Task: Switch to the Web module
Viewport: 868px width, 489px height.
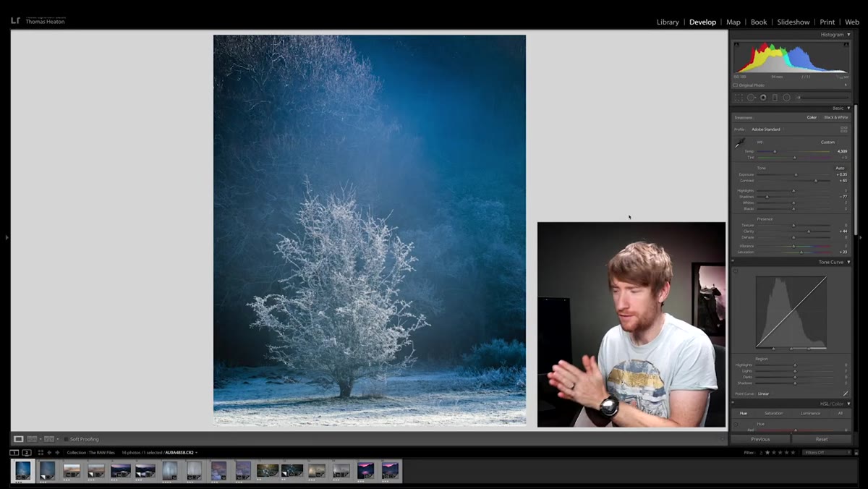Action: 852,22
